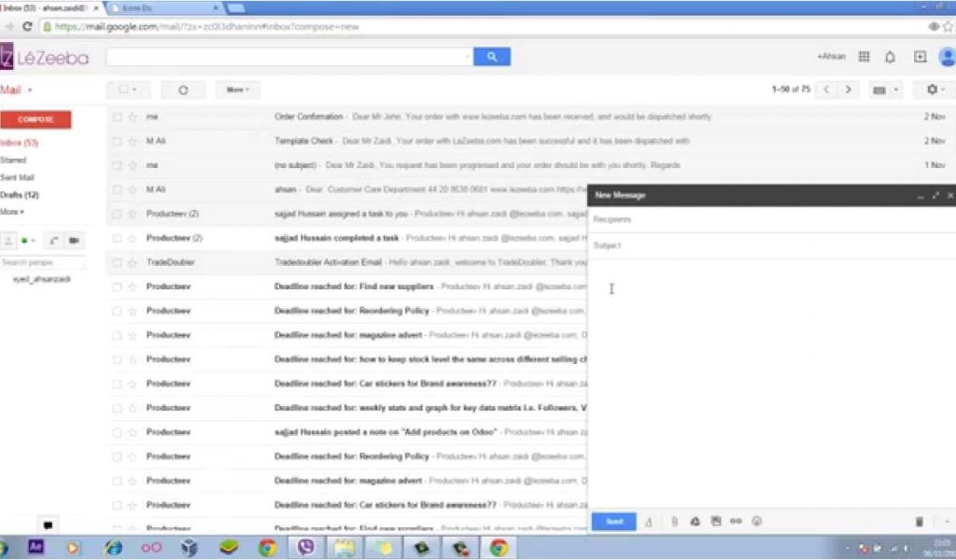Open the More actions dropdown

click(x=237, y=90)
